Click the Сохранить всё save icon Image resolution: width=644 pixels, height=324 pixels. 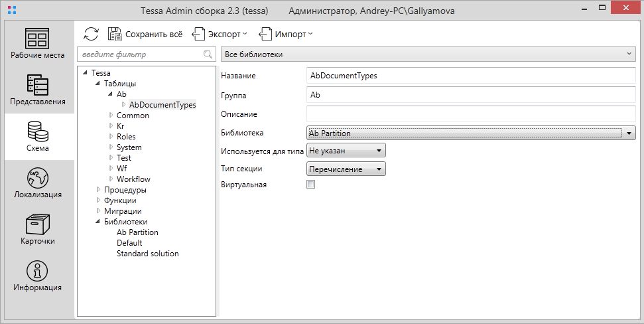(x=115, y=34)
